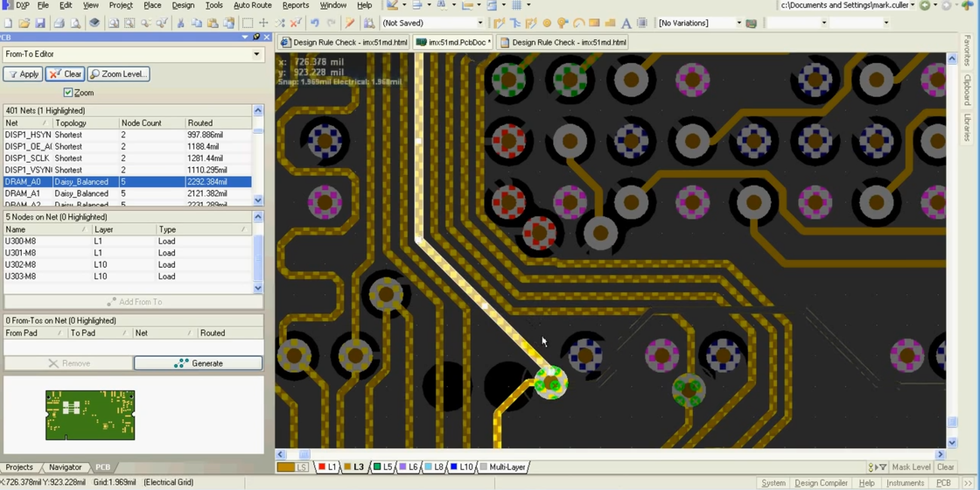The width and height of the screenshot is (980, 490).
Task: Click the Save icon in the toolbar
Action: (x=40, y=23)
